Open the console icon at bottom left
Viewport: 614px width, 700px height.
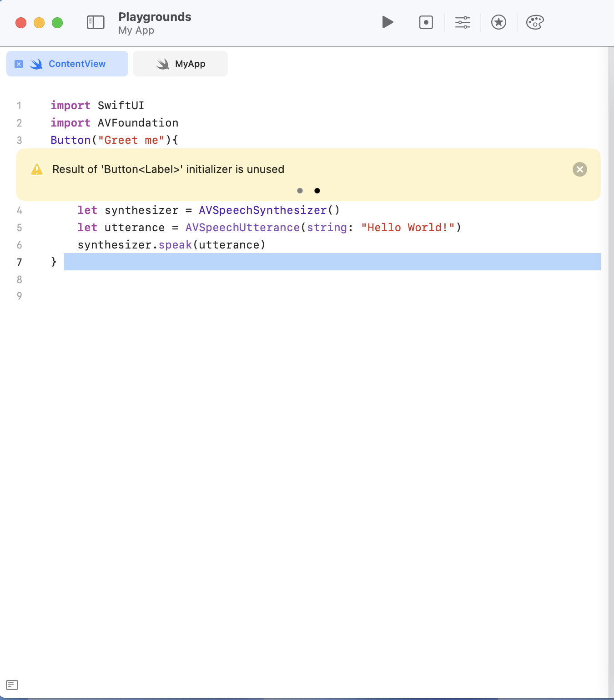(x=12, y=685)
